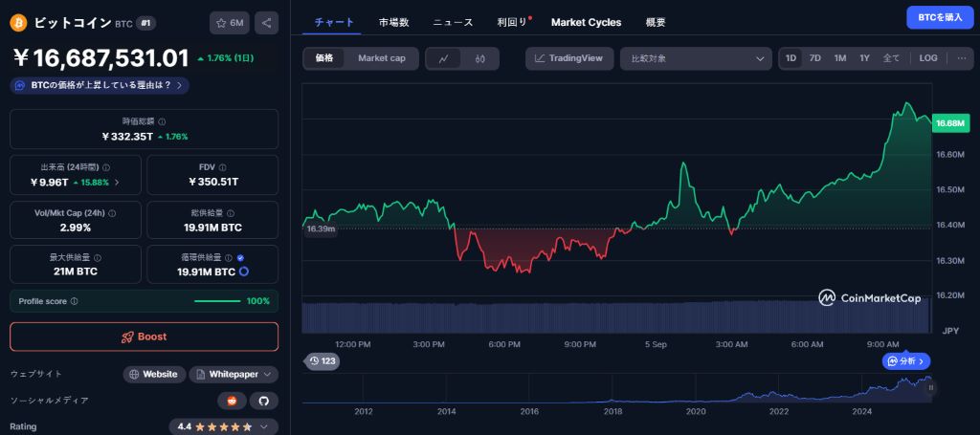Click the info icon next to FDV
The height and width of the screenshot is (435, 980).
pyautogui.click(x=223, y=168)
